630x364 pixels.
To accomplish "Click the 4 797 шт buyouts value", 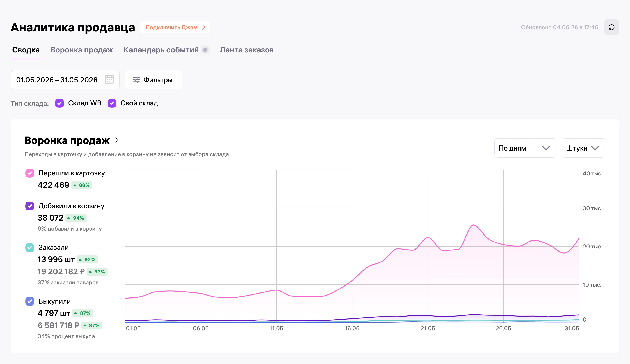I will 54,313.
